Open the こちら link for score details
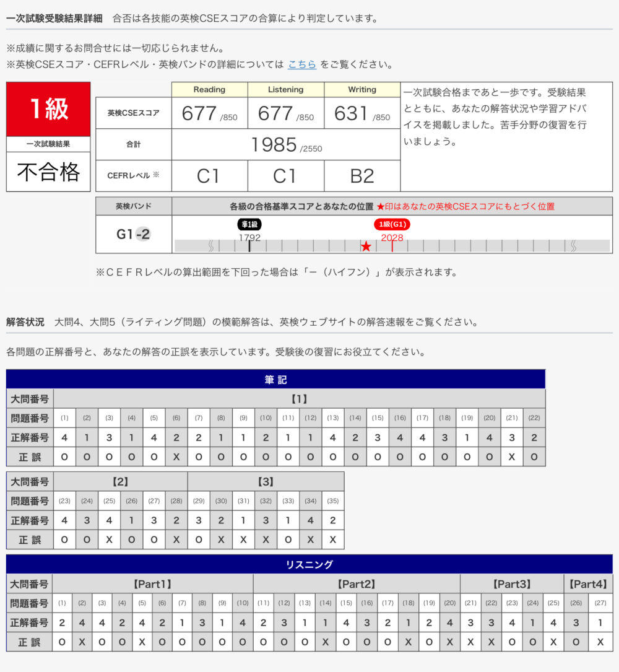619x672 pixels. (x=302, y=64)
